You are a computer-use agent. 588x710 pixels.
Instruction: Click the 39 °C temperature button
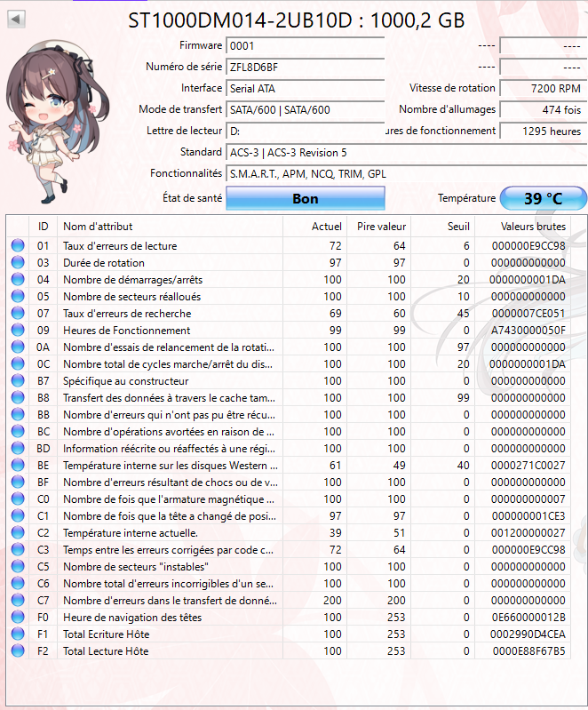[544, 198]
